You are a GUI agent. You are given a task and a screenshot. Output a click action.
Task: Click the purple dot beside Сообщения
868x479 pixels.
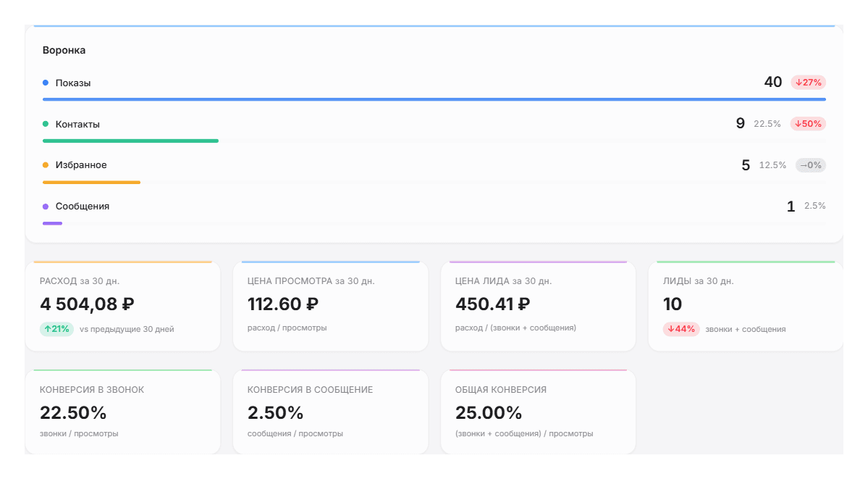coord(46,207)
